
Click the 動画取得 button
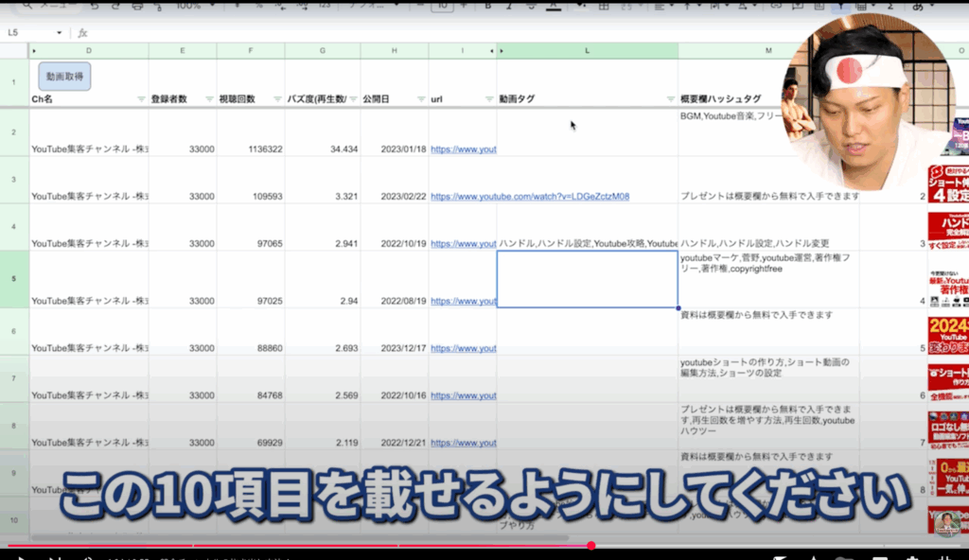64,77
